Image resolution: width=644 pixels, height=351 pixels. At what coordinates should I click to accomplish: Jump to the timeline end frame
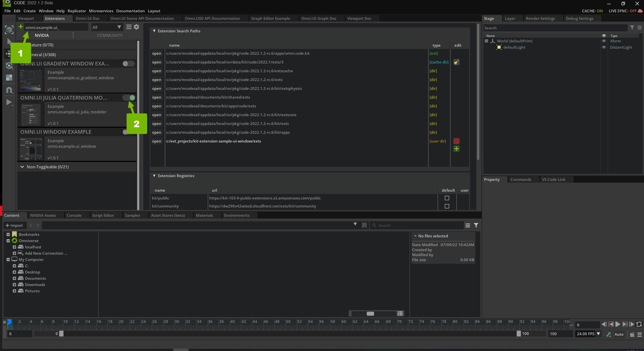coord(631,324)
